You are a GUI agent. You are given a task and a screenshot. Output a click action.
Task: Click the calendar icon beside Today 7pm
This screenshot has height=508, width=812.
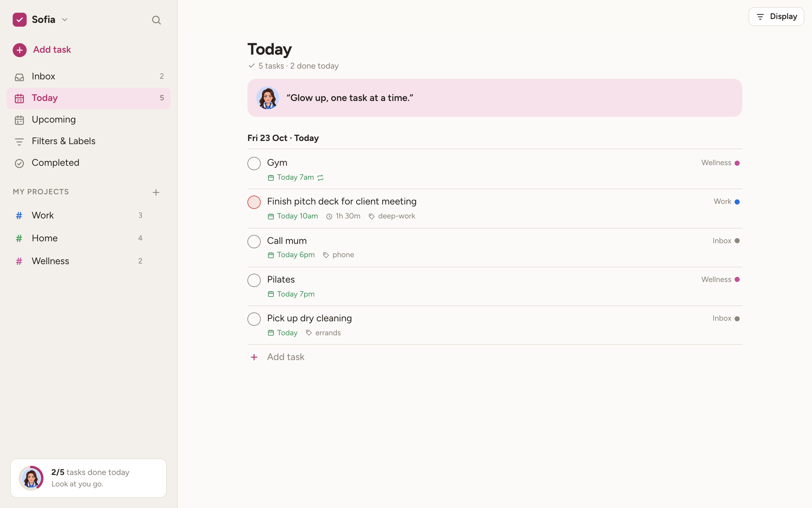(x=271, y=294)
